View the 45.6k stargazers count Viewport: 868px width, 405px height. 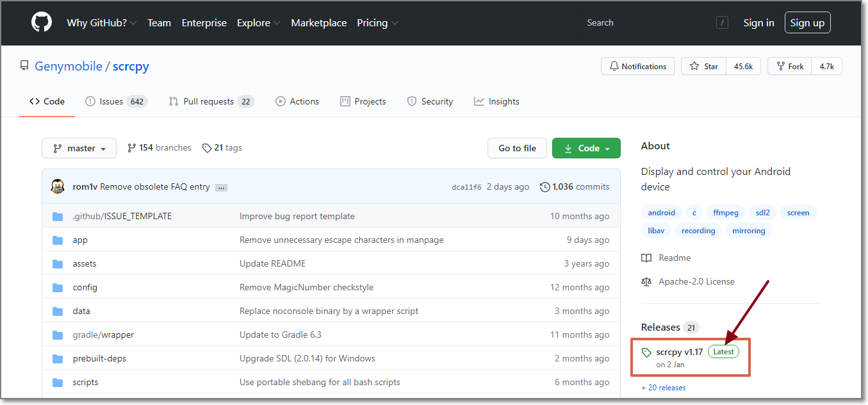743,66
